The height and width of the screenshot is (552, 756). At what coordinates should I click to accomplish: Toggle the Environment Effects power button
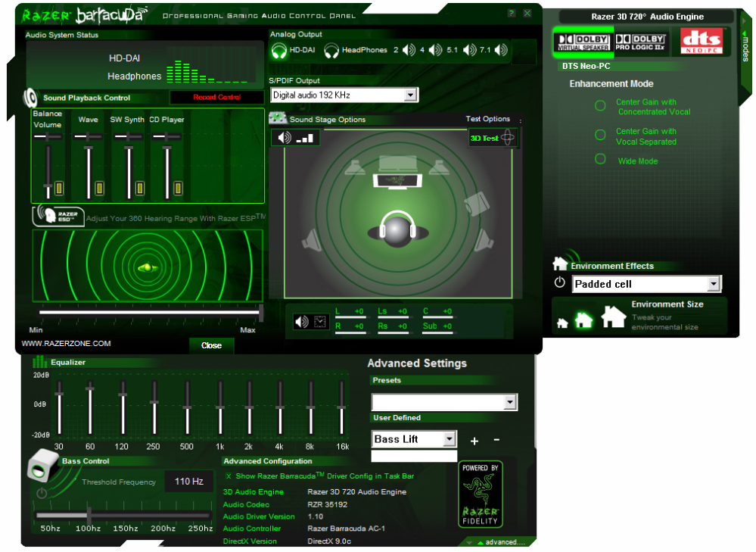(x=559, y=282)
